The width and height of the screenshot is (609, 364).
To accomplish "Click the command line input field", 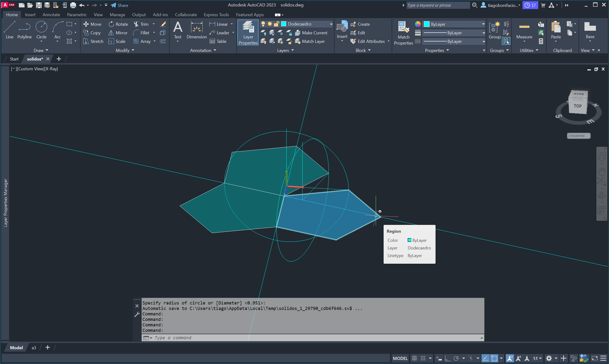I will point(294,338).
